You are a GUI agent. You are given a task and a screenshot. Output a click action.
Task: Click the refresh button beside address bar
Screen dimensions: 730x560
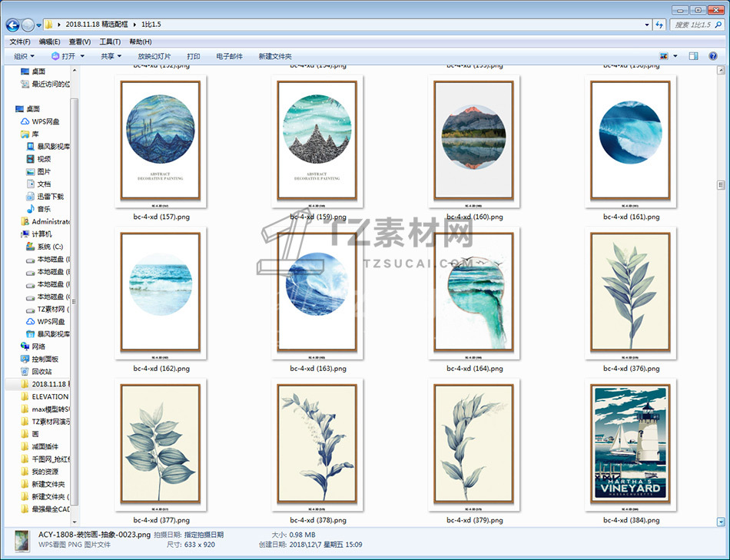(x=659, y=25)
